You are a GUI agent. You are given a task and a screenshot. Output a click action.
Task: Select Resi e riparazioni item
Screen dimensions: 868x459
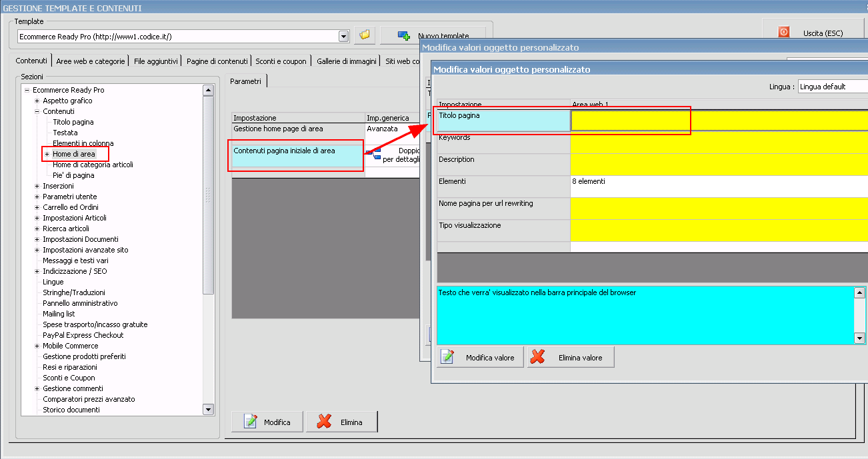click(x=70, y=367)
